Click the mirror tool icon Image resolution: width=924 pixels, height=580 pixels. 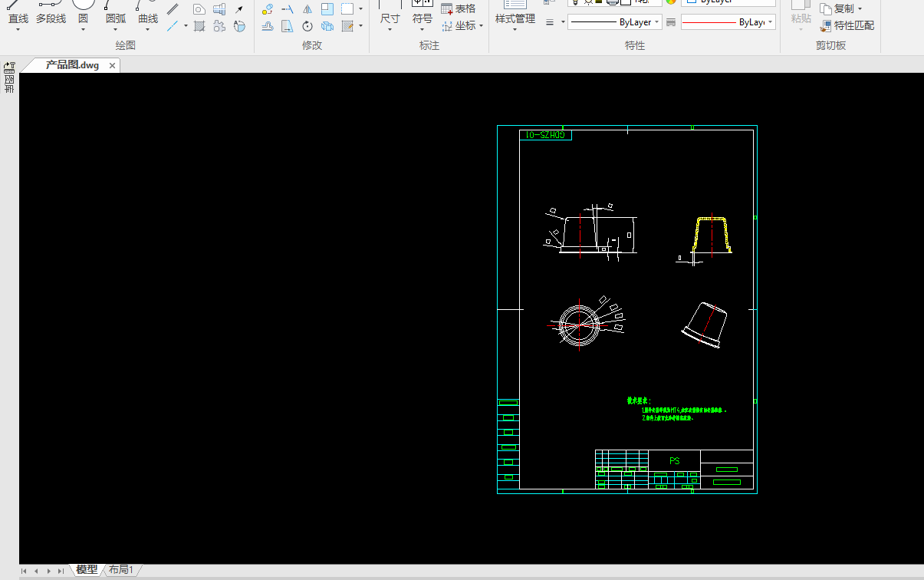(x=307, y=9)
